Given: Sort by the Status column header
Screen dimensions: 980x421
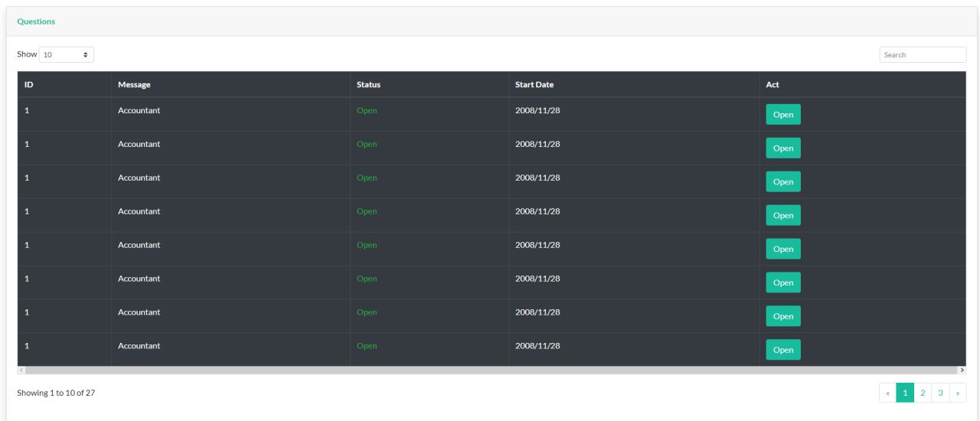Looking at the screenshot, I should pyautogui.click(x=430, y=84).
